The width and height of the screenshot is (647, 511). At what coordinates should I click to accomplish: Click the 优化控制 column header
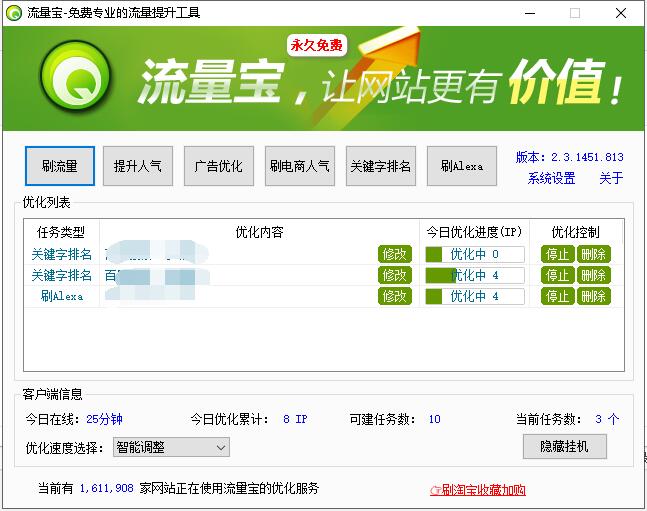coord(576,232)
